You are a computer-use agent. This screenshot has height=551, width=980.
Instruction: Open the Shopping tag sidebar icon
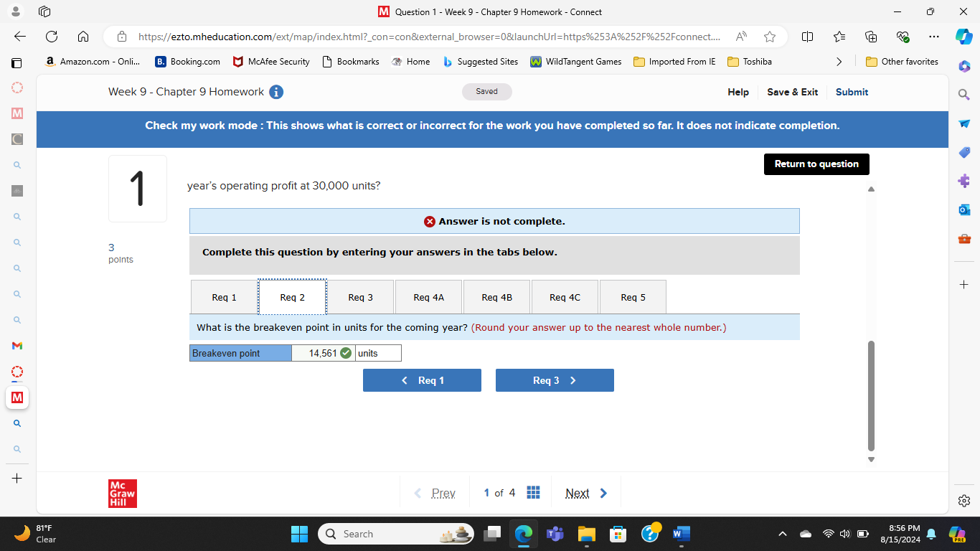pos(964,152)
